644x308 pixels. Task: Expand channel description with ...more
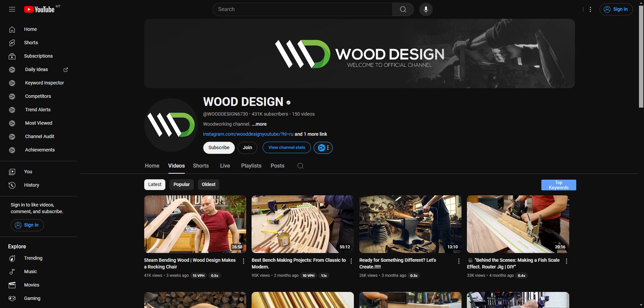tap(259, 124)
